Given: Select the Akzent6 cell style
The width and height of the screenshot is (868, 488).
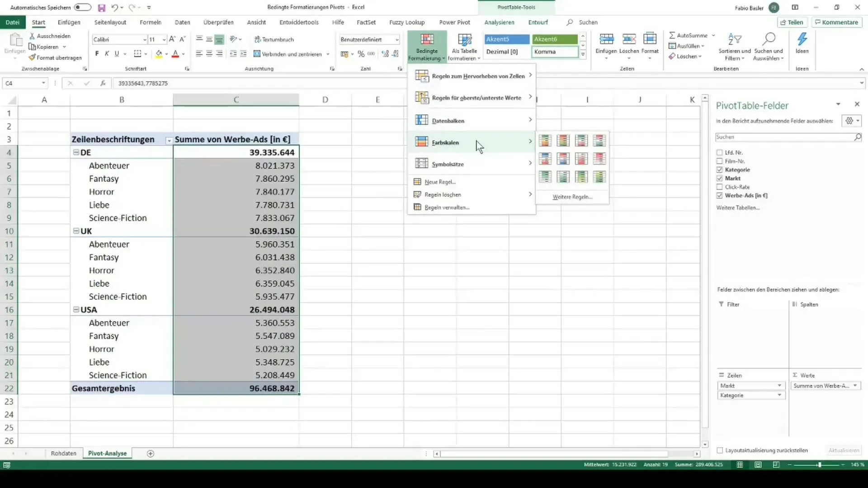Looking at the screenshot, I should [555, 39].
